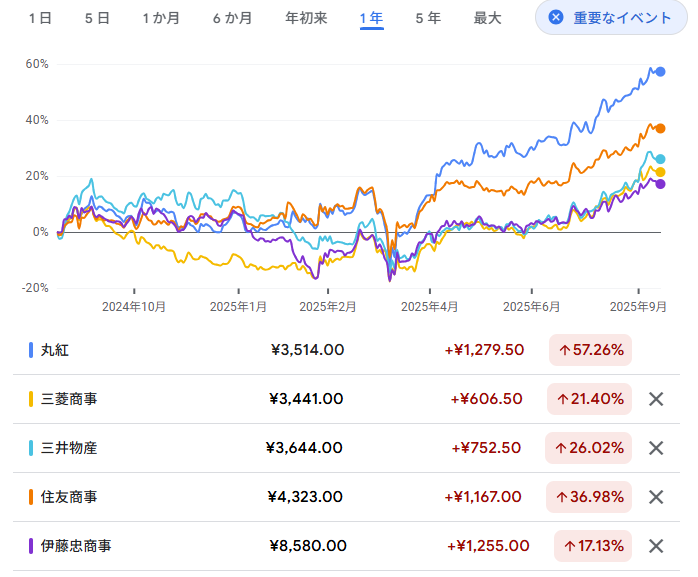The height and width of the screenshot is (577, 698).
Task: Remove 住友商事 with its X icon
Action: click(656, 497)
